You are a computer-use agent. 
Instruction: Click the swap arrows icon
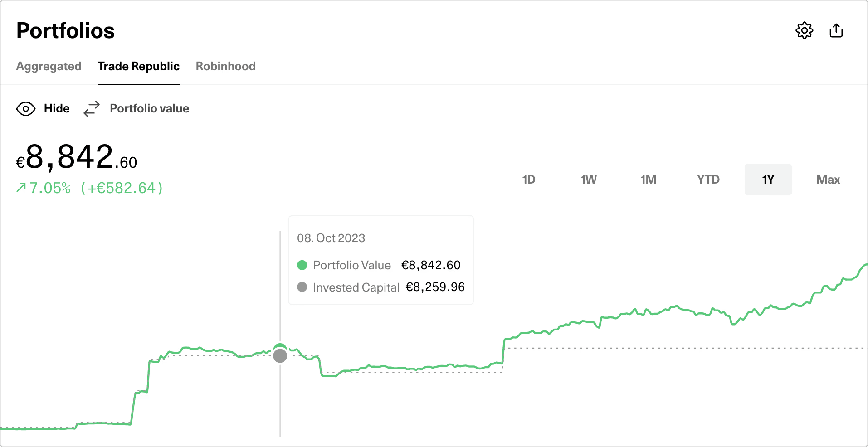point(92,109)
